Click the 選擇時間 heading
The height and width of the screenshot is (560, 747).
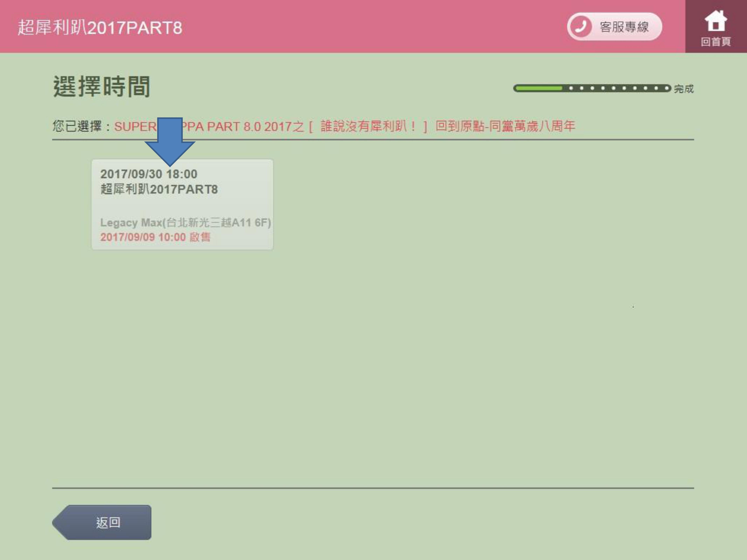(x=101, y=86)
